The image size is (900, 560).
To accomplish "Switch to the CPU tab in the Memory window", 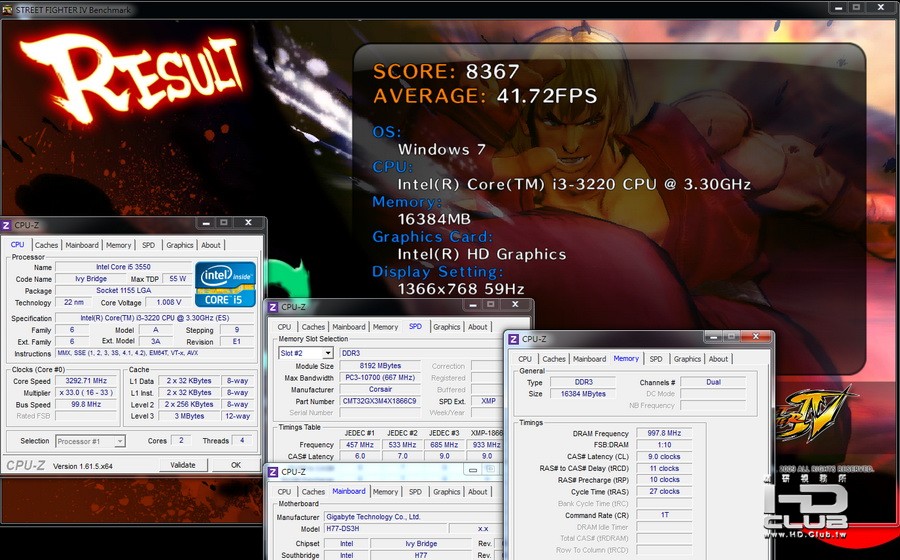I will [x=525, y=359].
